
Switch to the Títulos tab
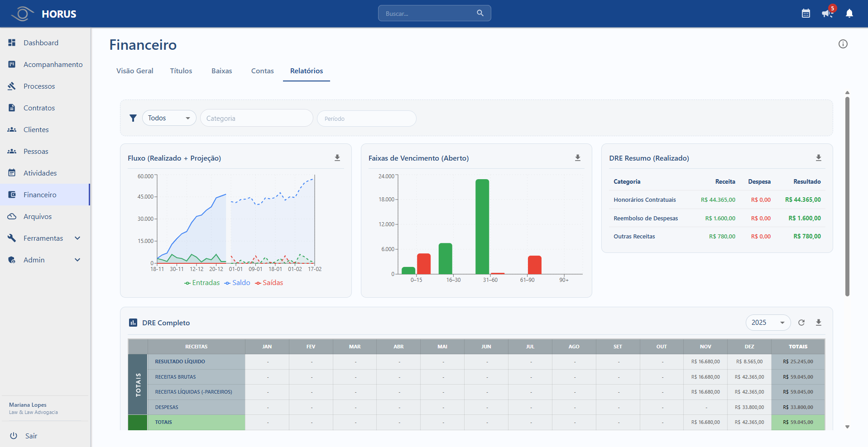pyautogui.click(x=181, y=71)
